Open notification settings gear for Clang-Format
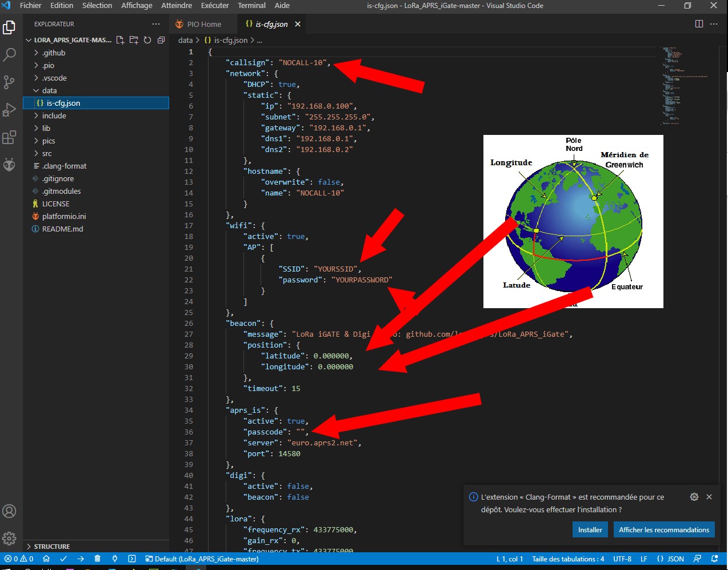 pyautogui.click(x=694, y=497)
